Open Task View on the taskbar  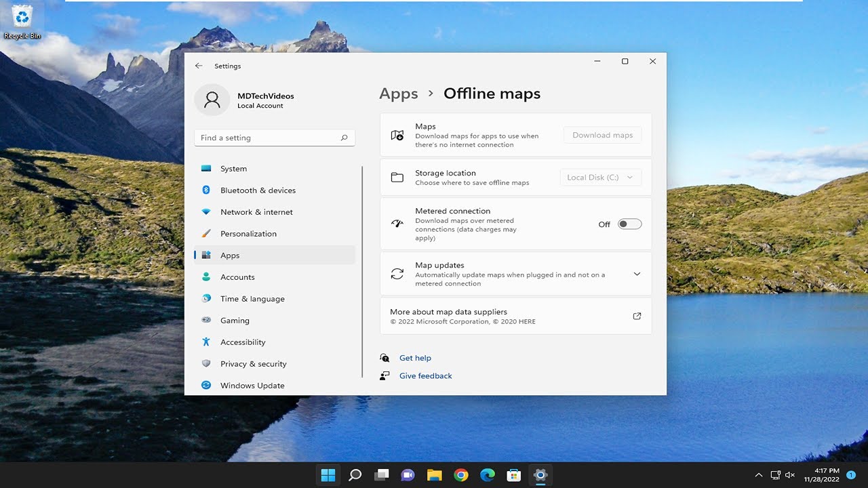coord(381,475)
